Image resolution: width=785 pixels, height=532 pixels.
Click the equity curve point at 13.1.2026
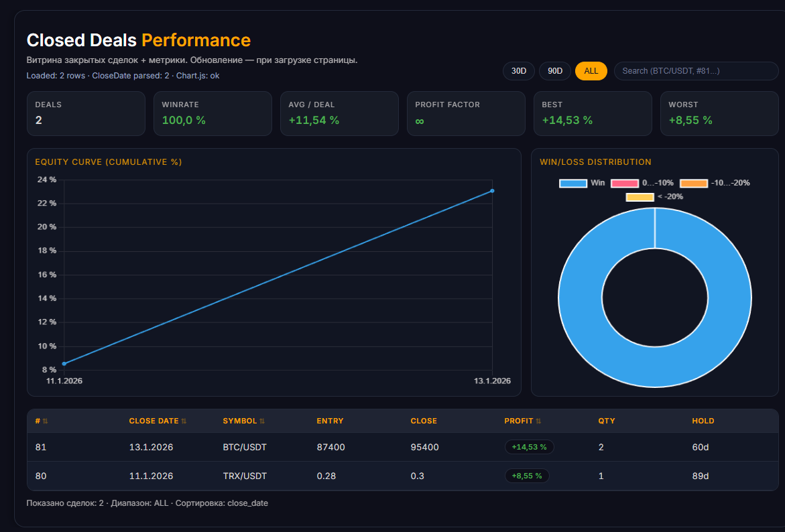(x=492, y=191)
